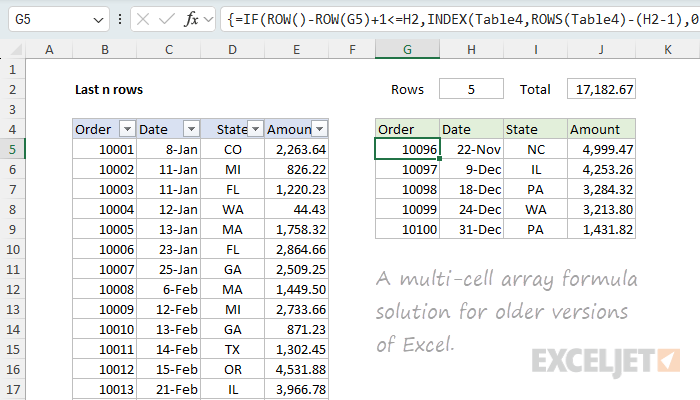Select column A header

pyautogui.click(x=49, y=50)
